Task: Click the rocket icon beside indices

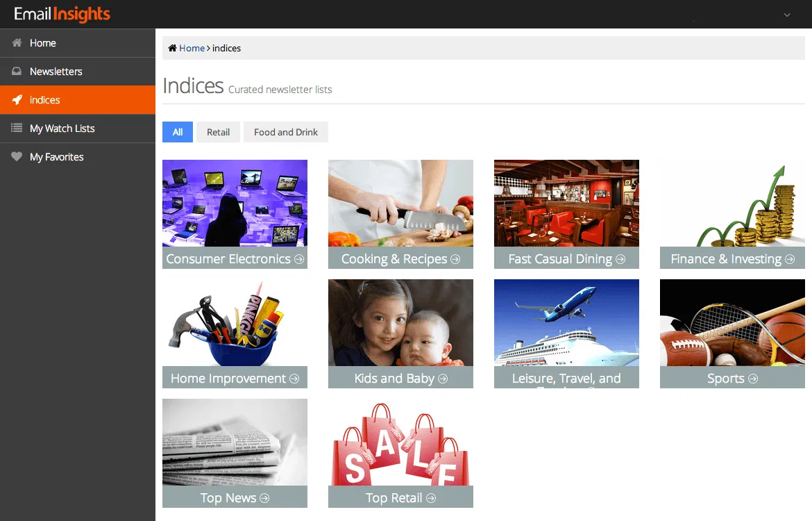Action: pyautogui.click(x=17, y=100)
